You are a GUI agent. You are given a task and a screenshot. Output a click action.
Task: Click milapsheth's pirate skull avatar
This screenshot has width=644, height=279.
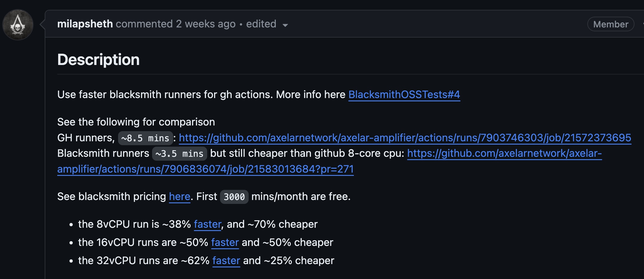(x=18, y=25)
